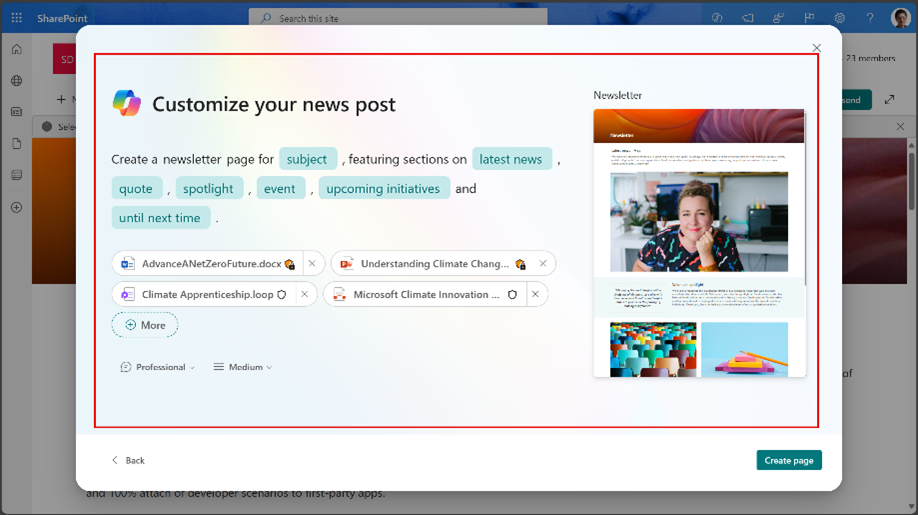Image resolution: width=918 pixels, height=515 pixels.
Task: Open the Home icon in left rail
Action: coord(16,49)
